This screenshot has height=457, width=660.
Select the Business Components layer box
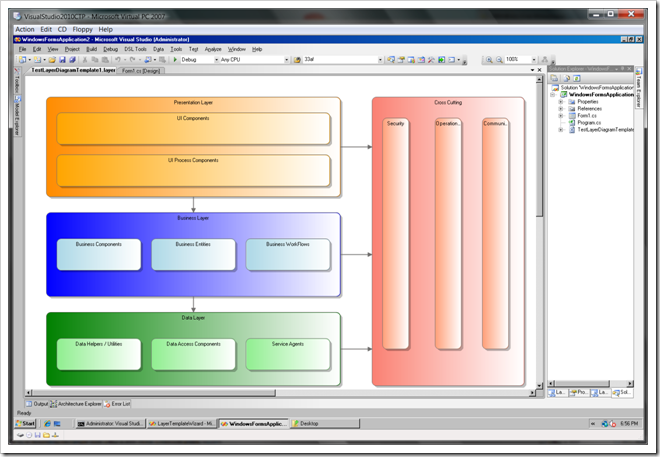[x=98, y=255]
